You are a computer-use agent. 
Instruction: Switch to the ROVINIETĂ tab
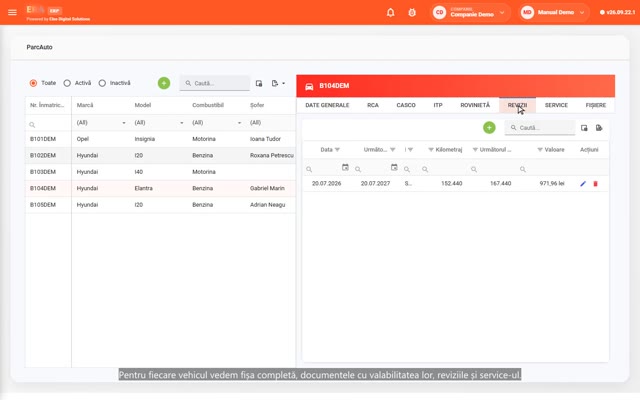coord(475,105)
